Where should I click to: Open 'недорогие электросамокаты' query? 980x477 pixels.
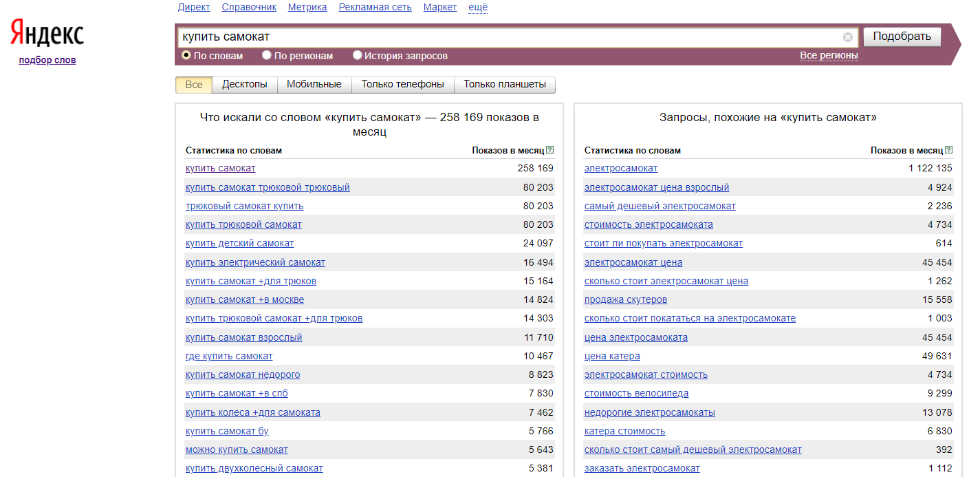[650, 412]
